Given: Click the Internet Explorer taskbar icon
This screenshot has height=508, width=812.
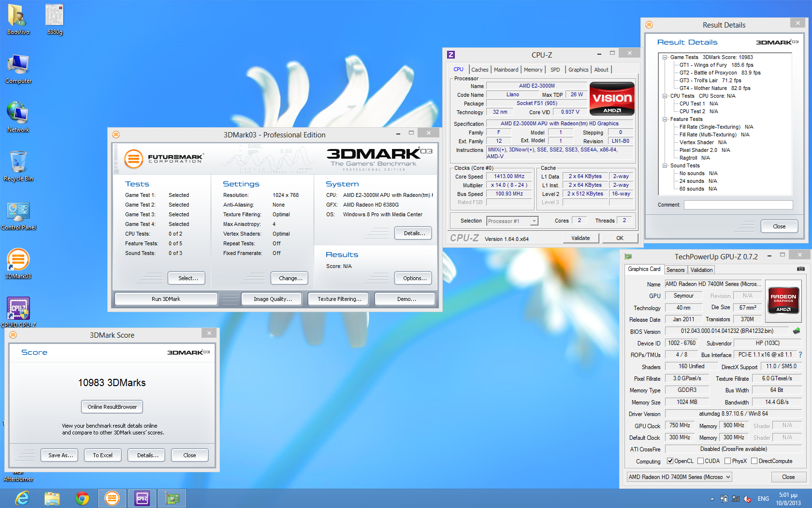Looking at the screenshot, I should pyautogui.click(x=22, y=498).
